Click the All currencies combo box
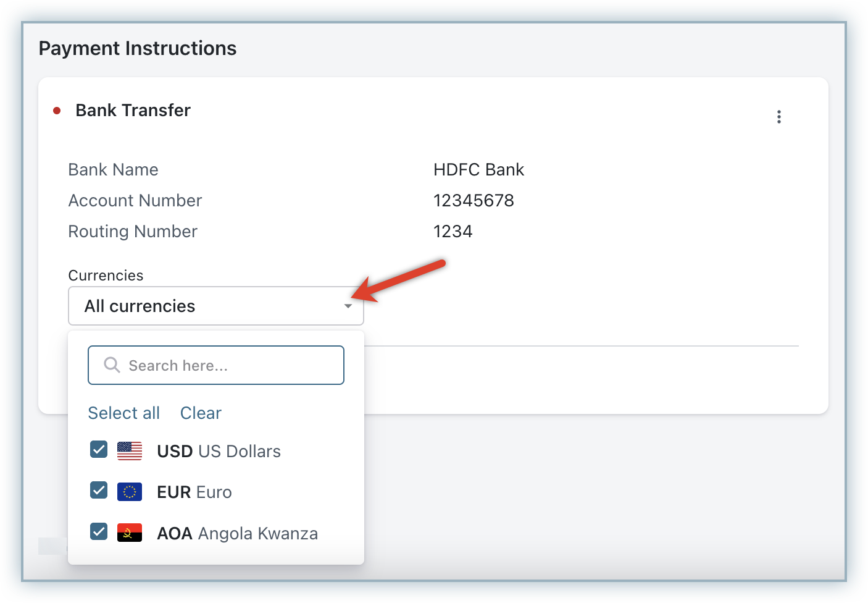 coord(204,306)
